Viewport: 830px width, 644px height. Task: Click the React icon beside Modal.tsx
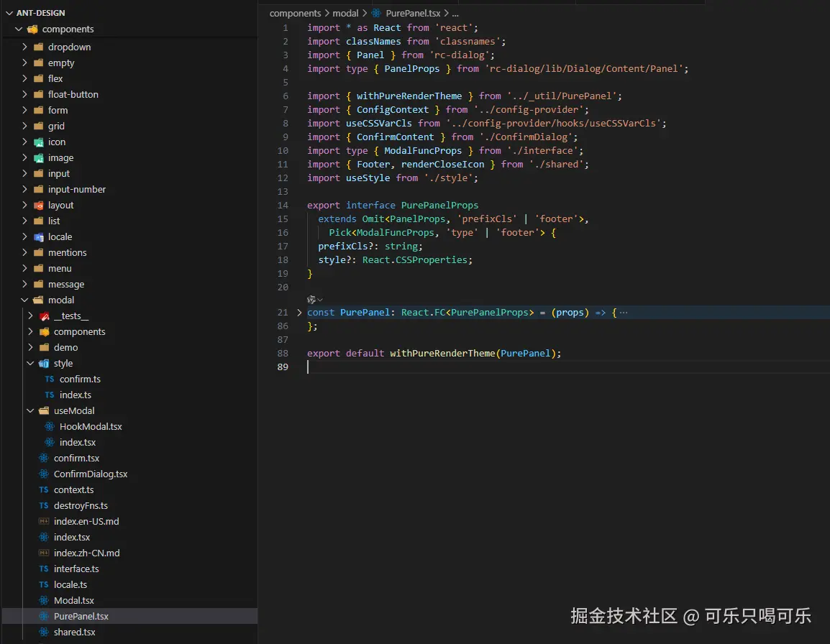(x=44, y=601)
